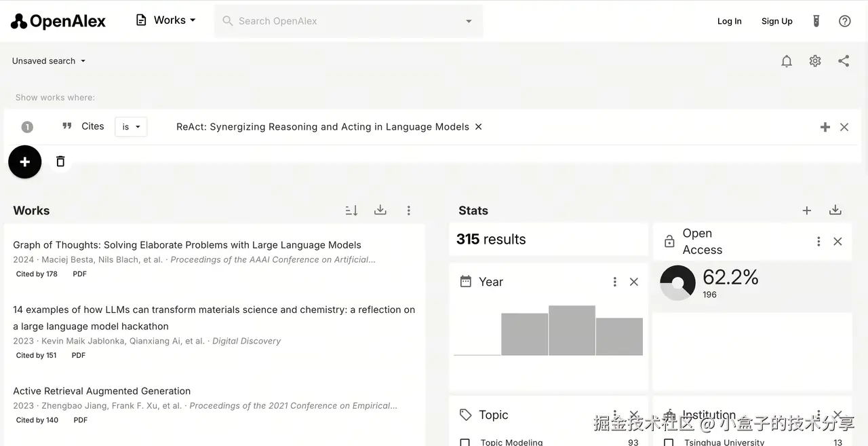This screenshot has height=446, width=868.
Task: Click the notification bell icon
Action: (787, 61)
